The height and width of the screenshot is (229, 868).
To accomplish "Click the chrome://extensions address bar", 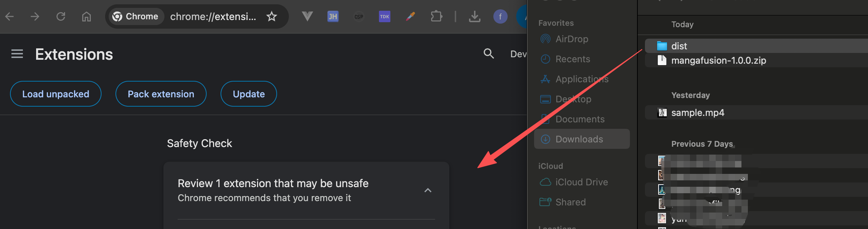I will tap(213, 16).
